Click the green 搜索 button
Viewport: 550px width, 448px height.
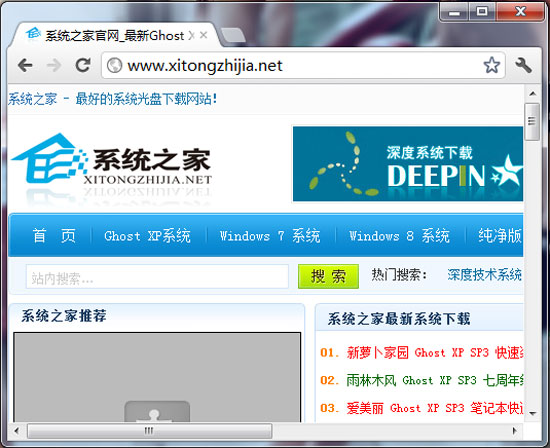coord(328,276)
